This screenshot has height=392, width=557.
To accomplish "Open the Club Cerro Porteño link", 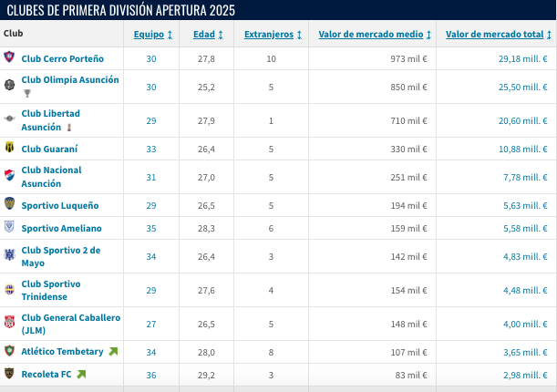I will [63, 58].
